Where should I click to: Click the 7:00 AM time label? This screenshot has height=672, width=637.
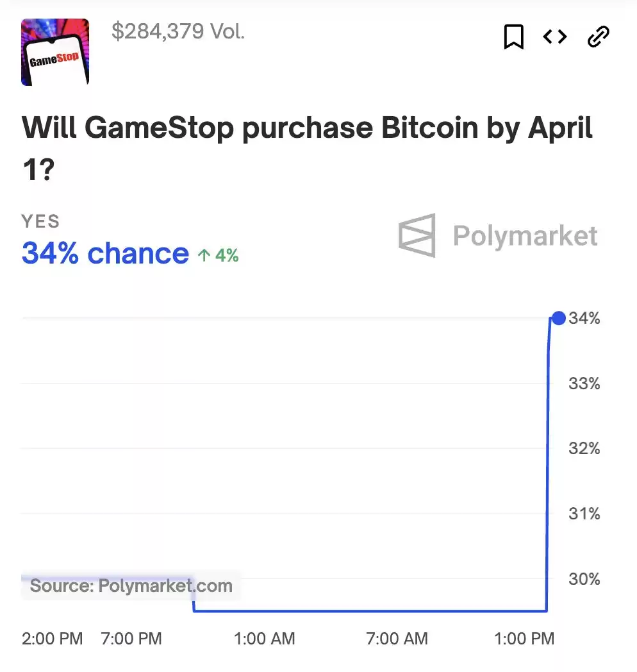(x=397, y=639)
